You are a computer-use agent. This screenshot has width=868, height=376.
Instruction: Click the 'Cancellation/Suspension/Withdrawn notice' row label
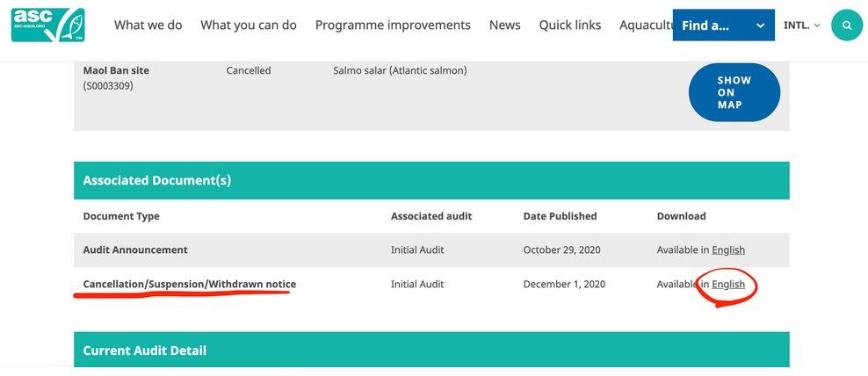[x=189, y=285]
